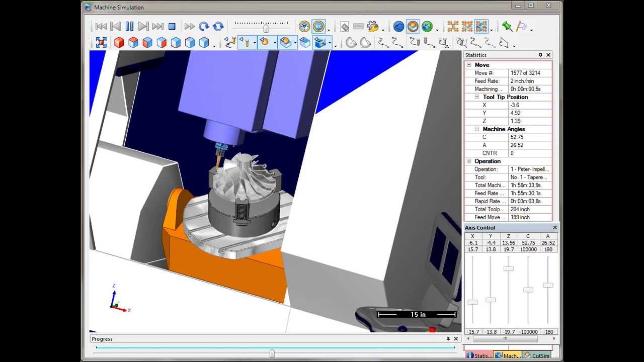Viewport: 644px width, 362px height.
Task: Open dropdown after green sphere icon
Action: coord(437,29)
